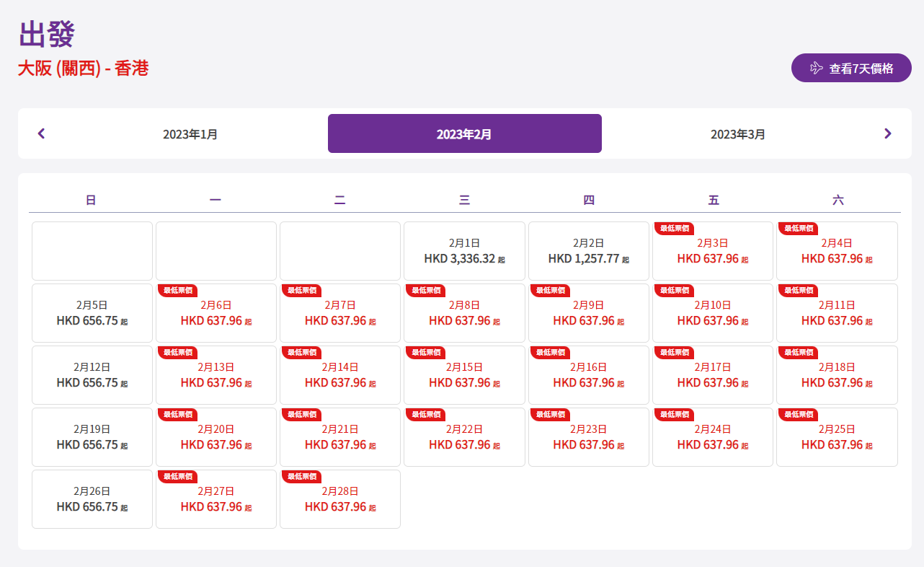
Task: Choose 2月2日 departure at HKD 1,257.77
Action: click(588, 251)
